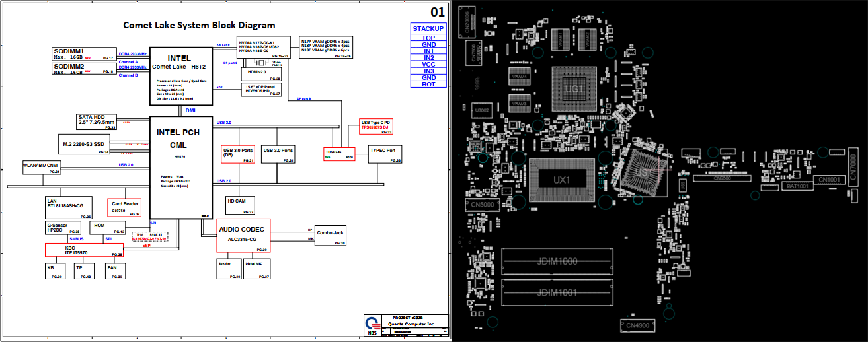This screenshot has height=342, width=868.
Task: Select the VRAM3 chip on board view
Action: pos(520,103)
